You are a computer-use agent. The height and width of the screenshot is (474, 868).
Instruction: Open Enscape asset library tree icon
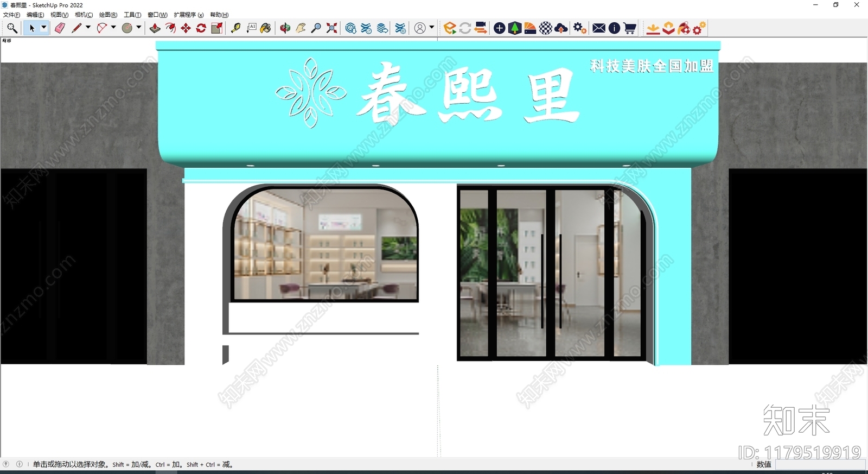tap(515, 28)
